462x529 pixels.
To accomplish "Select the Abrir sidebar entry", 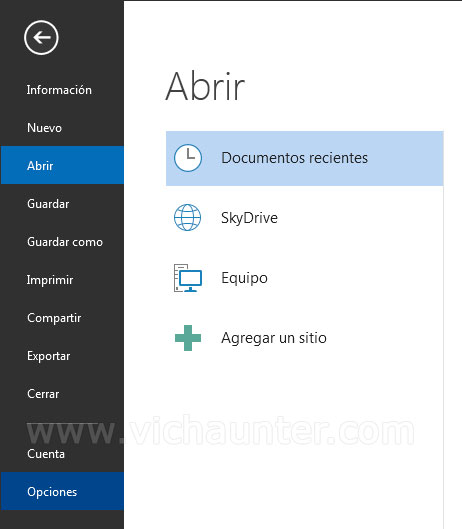I will click(62, 165).
